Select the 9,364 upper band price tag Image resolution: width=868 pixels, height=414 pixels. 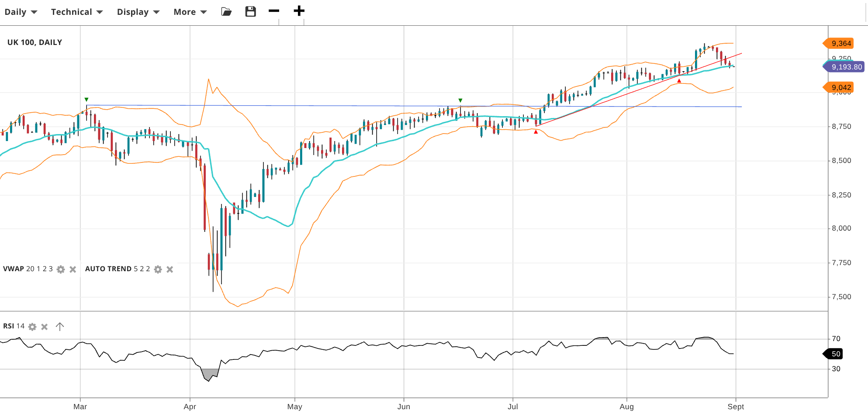[x=840, y=43]
